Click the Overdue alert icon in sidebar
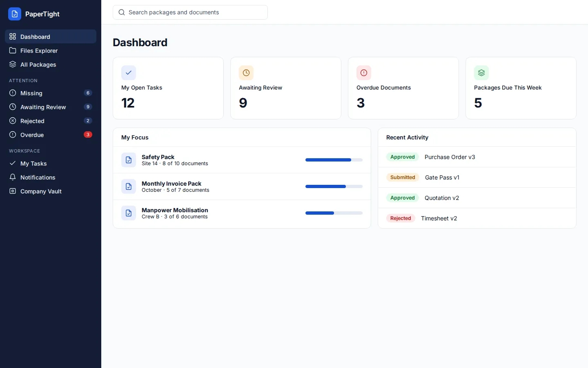Viewport: 588px width, 368px height. point(13,135)
